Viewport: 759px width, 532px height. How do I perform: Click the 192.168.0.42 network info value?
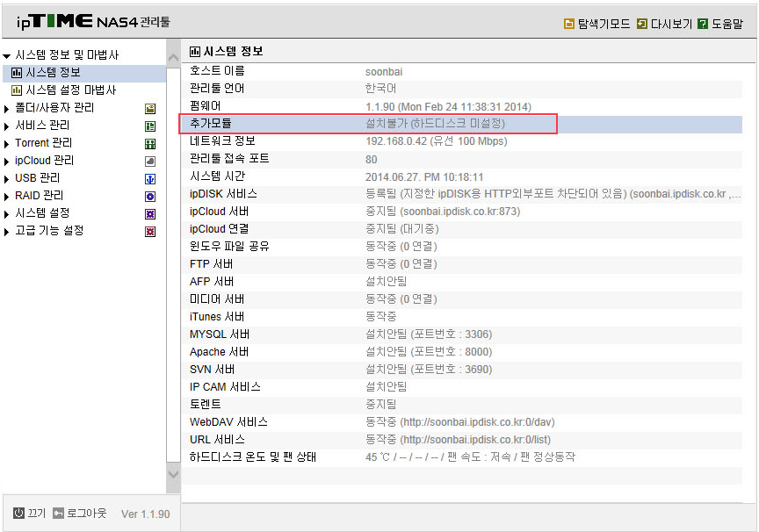[x=436, y=141]
